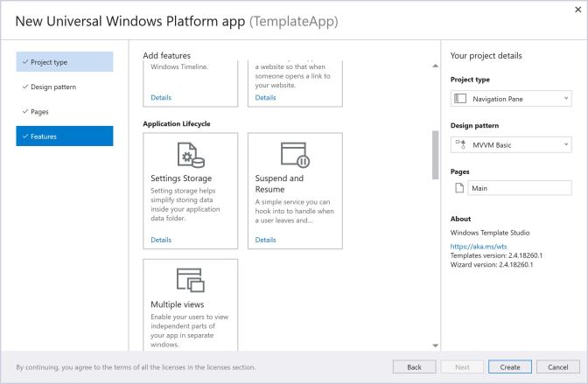
Task: Open the https://aka.ms/wts link
Action: click(479, 247)
